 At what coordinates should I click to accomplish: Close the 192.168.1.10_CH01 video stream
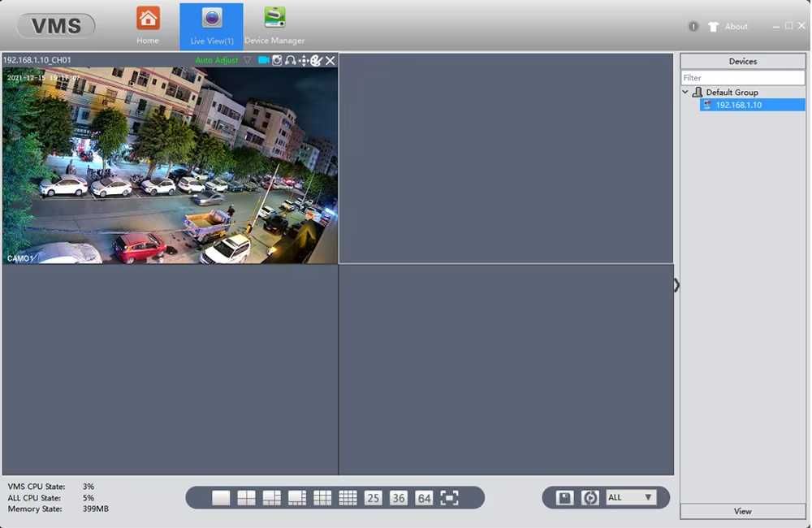point(330,60)
